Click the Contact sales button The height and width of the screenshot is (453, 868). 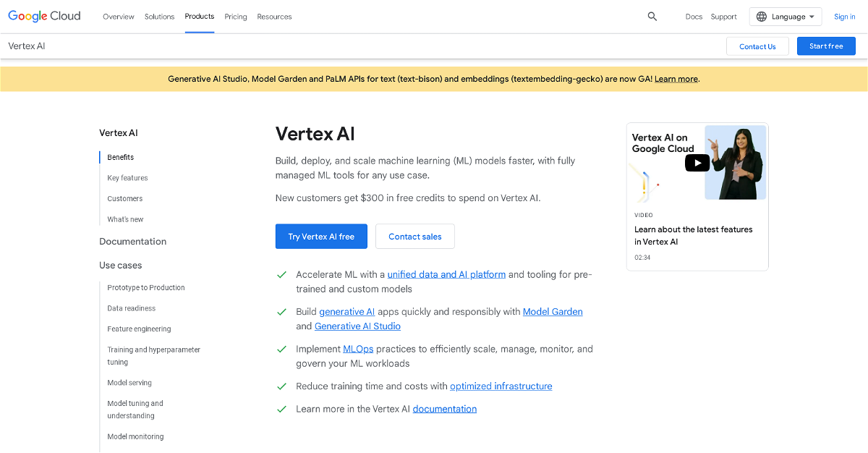(414, 237)
